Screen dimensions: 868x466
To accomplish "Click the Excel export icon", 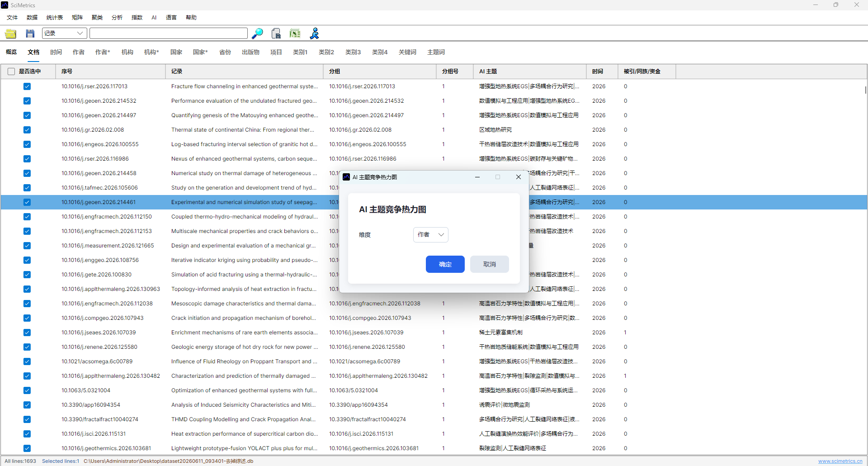I will (295, 33).
